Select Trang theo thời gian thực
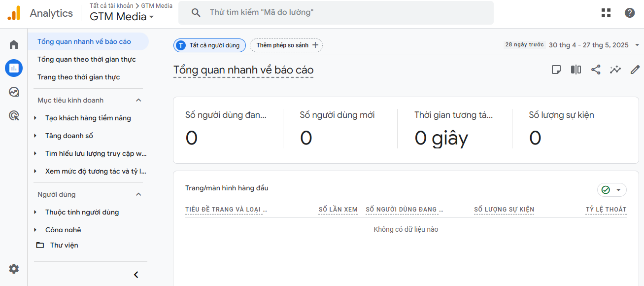Screen dimensions: 644x286 point(79,77)
